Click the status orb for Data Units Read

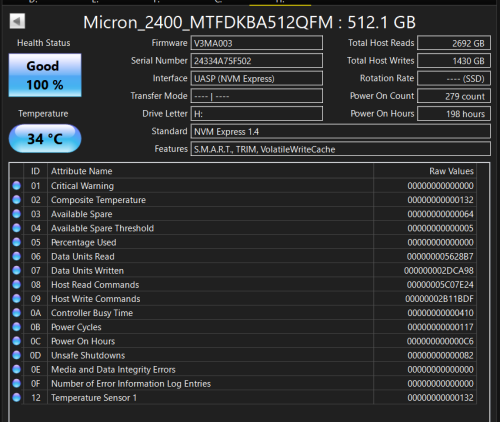(x=16, y=256)
